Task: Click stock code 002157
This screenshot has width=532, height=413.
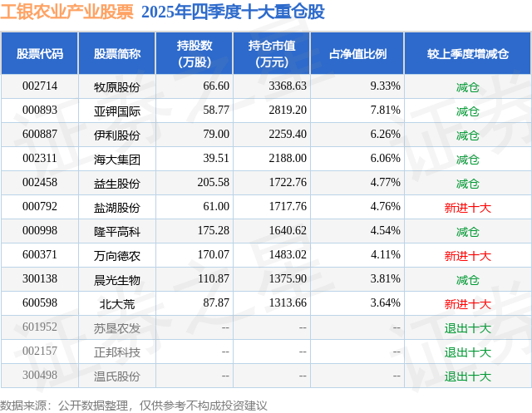Action: point(40,351)
